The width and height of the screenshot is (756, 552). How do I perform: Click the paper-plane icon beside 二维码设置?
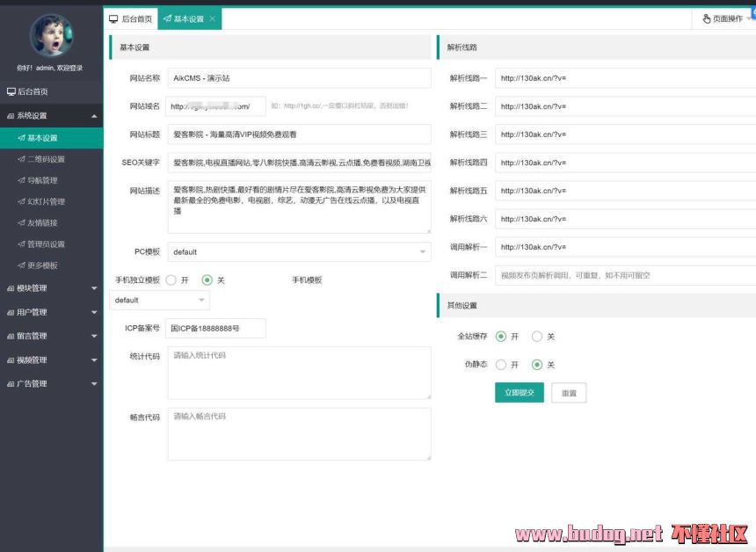click(x=21, y=159)
